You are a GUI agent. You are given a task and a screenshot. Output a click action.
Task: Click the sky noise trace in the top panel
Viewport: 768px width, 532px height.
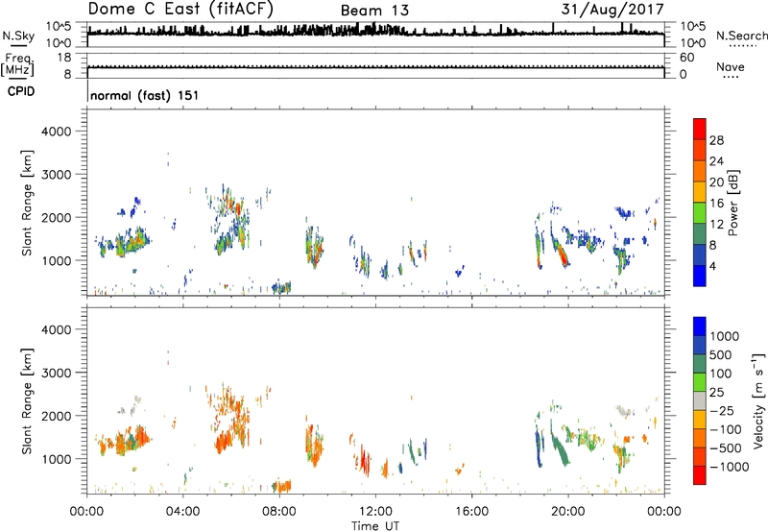(x=375, y=33)
